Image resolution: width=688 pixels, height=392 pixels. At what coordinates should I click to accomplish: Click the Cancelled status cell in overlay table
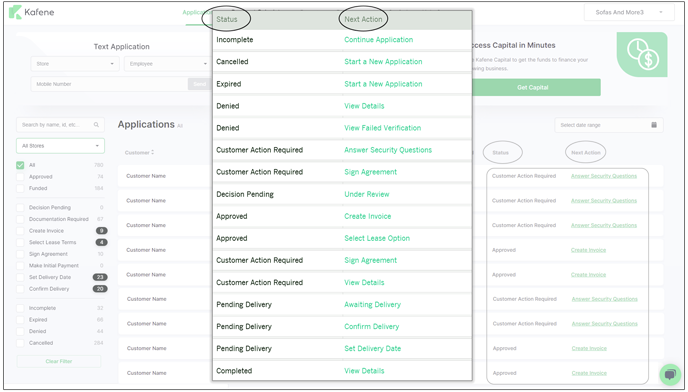(x=232, y=61)
